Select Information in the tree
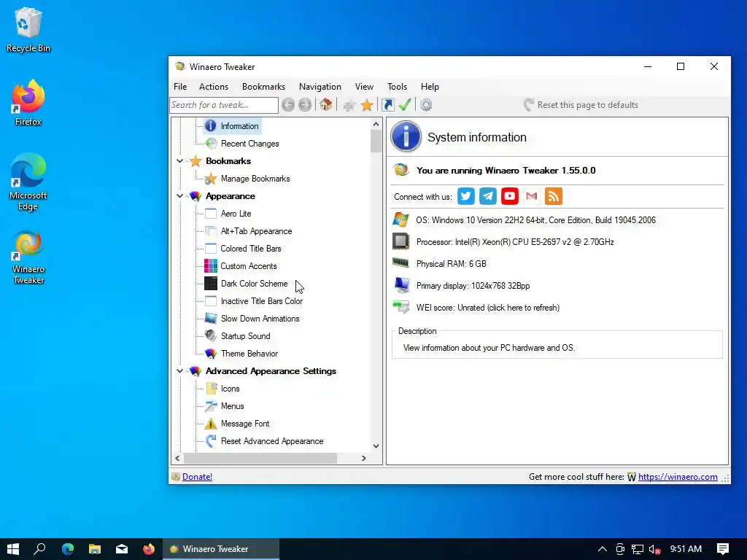This screenshot has height=560, width=747. click(239, 126)
